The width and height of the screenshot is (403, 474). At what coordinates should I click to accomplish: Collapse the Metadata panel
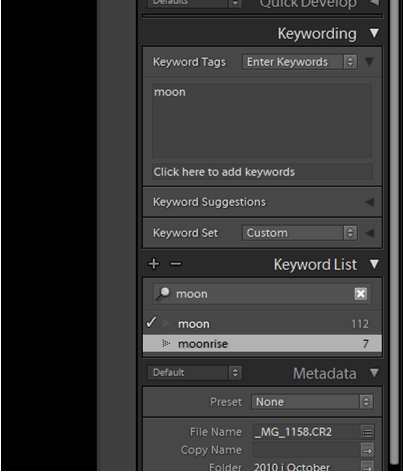click(374, 373)
